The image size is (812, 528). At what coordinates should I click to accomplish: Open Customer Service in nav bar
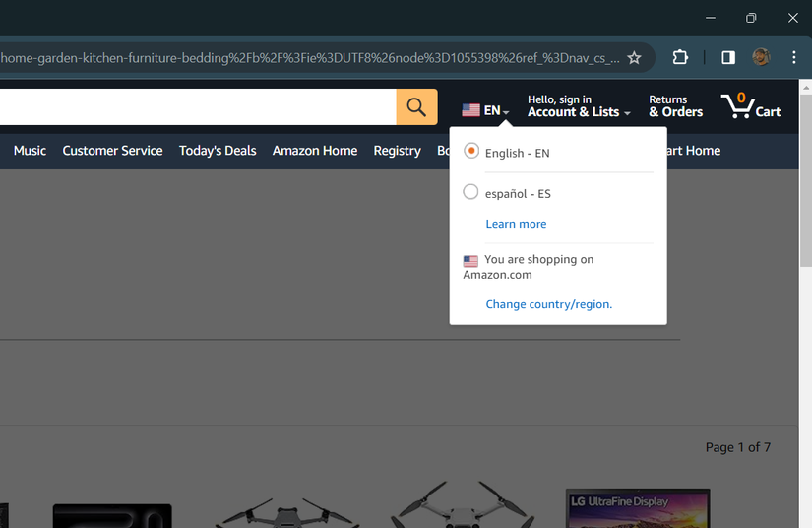pos(112,151)
